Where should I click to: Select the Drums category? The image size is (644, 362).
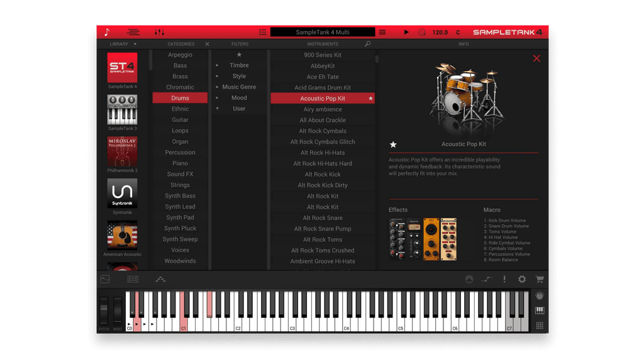point(180,97)
